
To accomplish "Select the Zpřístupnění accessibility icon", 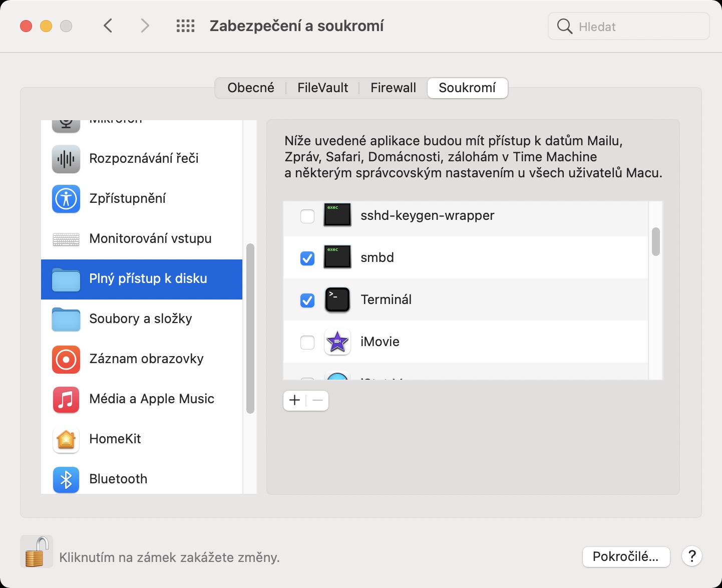I will [66, 199].
